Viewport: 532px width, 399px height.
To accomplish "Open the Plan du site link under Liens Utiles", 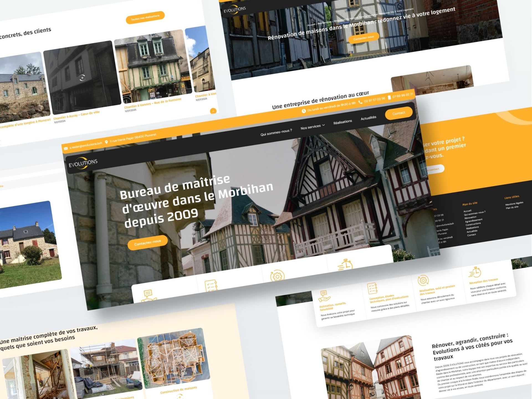I will pos(512,208).
